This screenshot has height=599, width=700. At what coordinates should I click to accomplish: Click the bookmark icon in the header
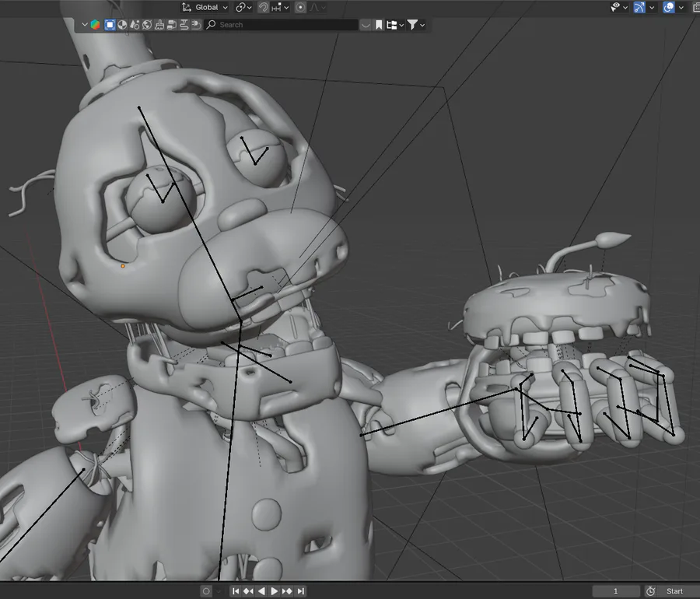379,25
